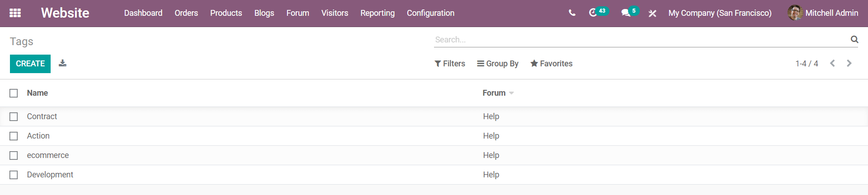Open the Visitors menu
868x195 pixels.
click(x=335, y=13)
